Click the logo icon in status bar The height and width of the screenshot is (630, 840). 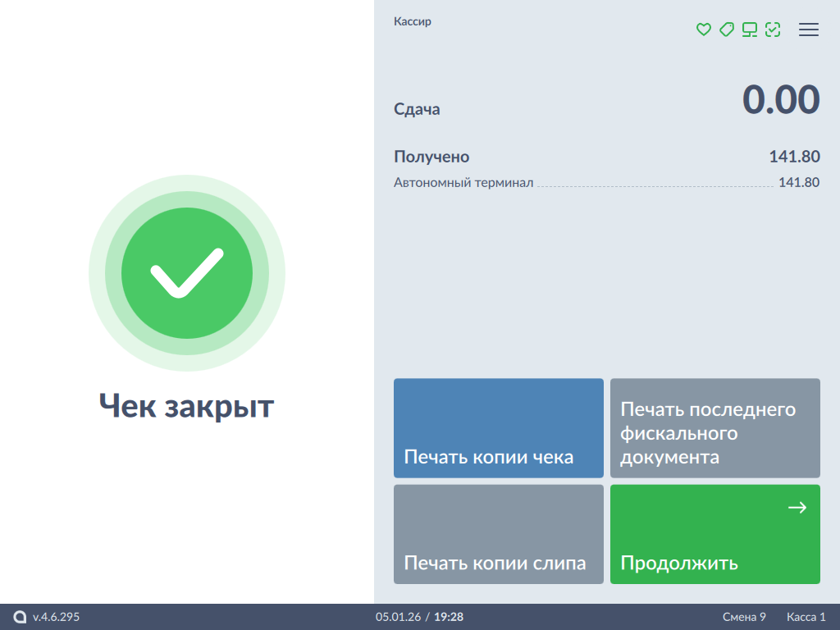pos(21,617)
